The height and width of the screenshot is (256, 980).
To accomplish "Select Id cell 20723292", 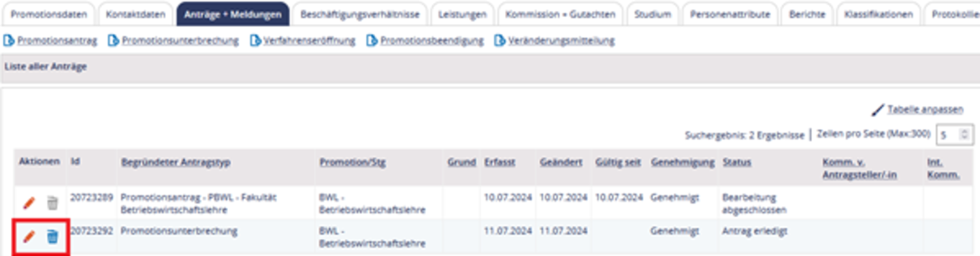I will pyautogui.click(x=93, y=231).
